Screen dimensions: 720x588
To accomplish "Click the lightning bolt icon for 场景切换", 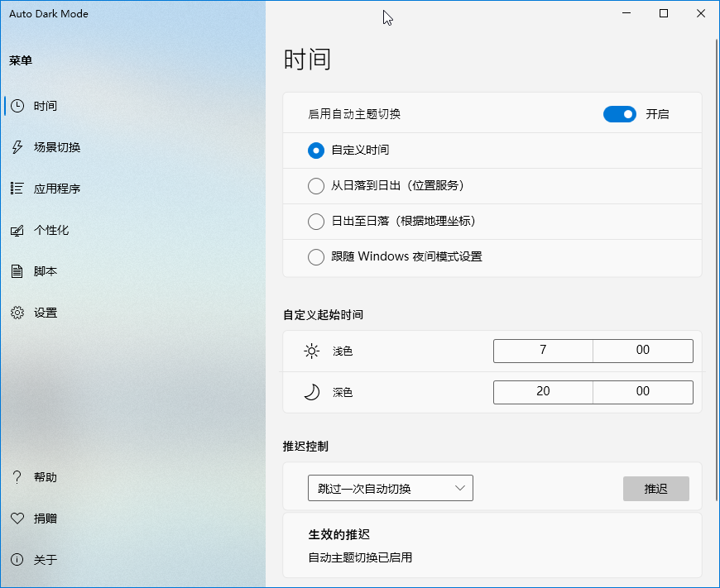I will [17, 147].
